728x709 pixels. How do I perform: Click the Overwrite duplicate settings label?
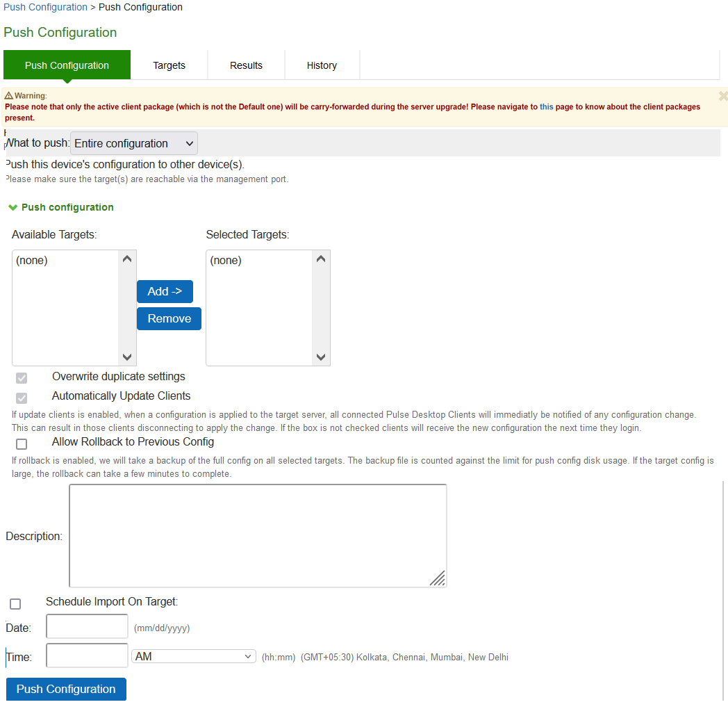click(118, 376)
